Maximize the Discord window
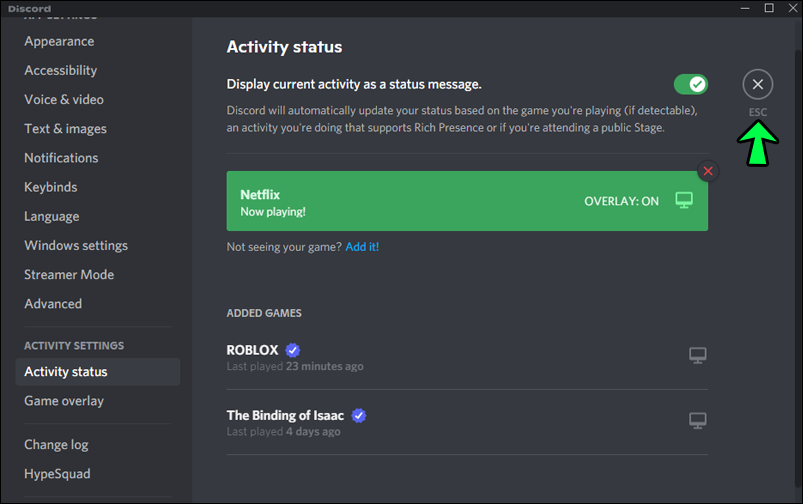The image size is (803, 504). coord(769,8)
